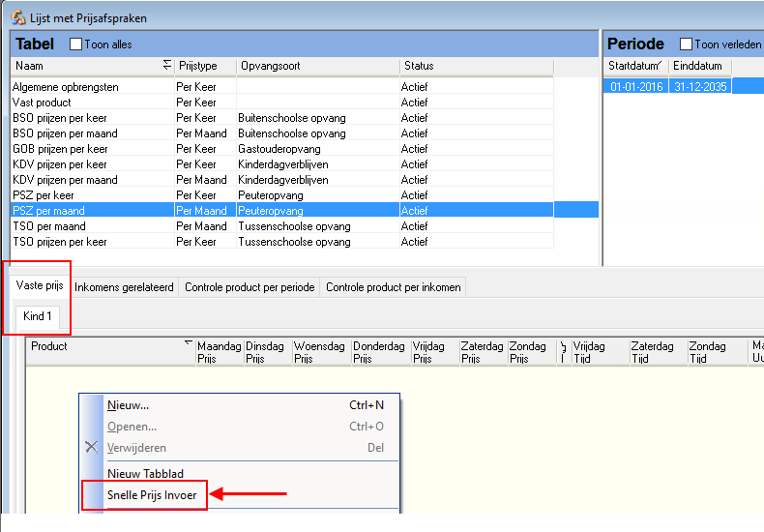Image resolution: width=764 pixels, height=532 pixels.
Task: Switch to the Vaste prijs tab
Action: coord(40,286)
